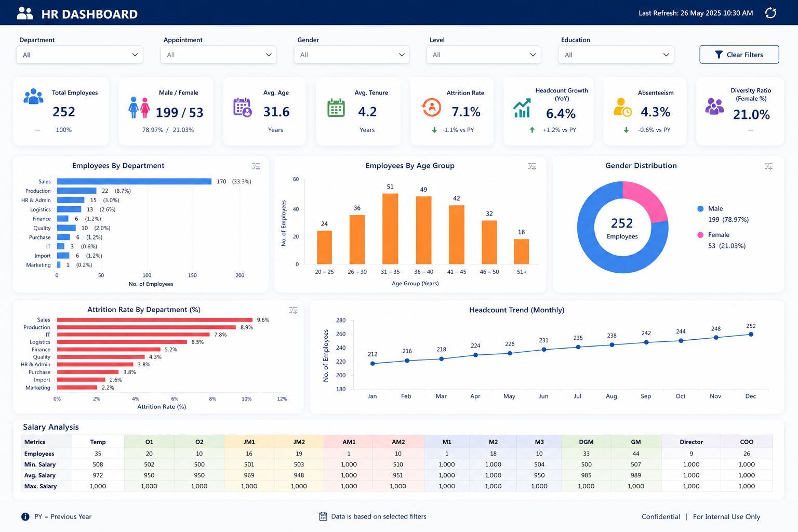The height and width of the screenshot is (532, 798).
Task: Select the Female legend pink dot
Action: [x=700, y=235]
